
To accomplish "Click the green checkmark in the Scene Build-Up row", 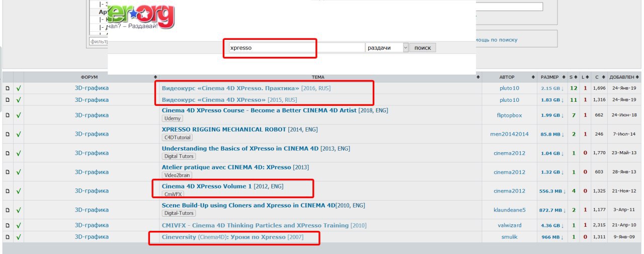I will pos(19,210).
